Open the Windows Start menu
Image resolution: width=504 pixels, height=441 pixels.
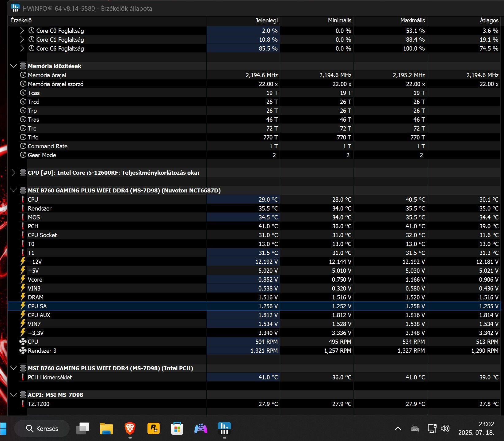[x=3, y=428]
